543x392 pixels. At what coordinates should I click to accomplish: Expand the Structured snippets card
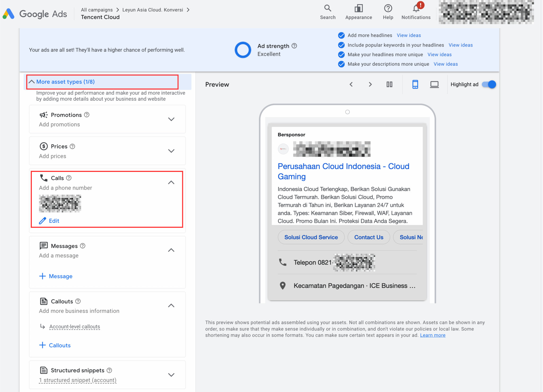171,375
